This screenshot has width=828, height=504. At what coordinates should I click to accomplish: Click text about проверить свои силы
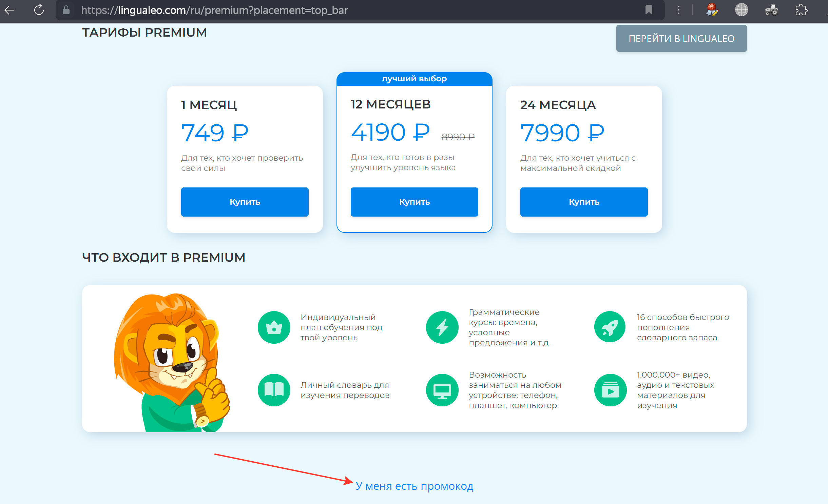point(242,163)
